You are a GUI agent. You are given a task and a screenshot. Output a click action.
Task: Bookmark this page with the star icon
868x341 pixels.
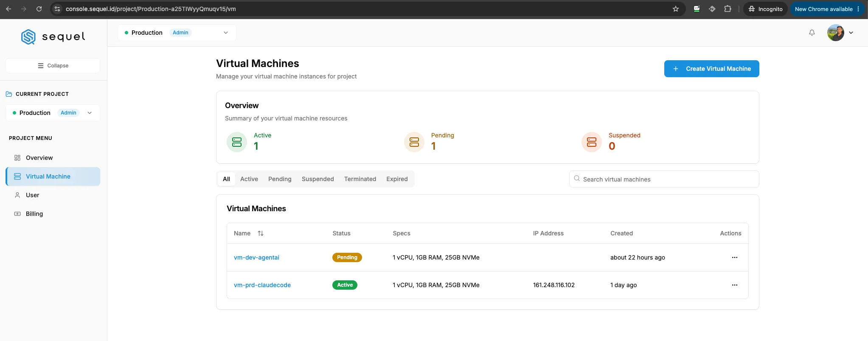[676, 9]
